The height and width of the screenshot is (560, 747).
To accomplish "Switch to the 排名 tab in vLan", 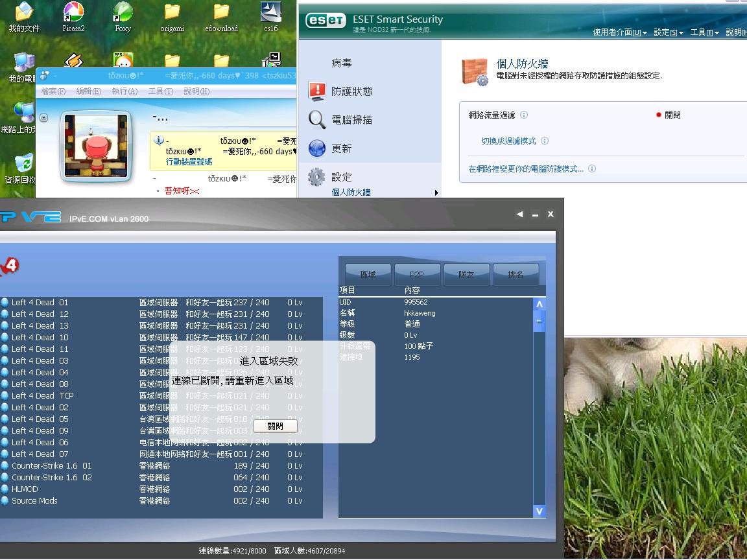I will click(517, 274).
